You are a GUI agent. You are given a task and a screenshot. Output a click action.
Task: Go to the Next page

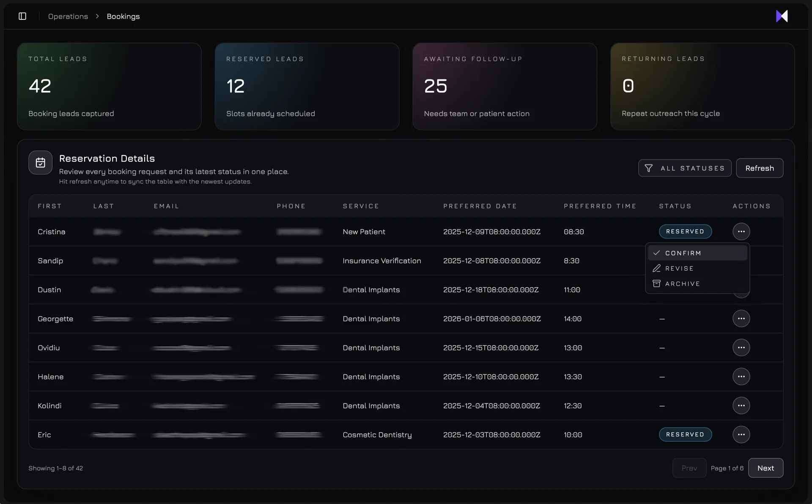(765, 468)
